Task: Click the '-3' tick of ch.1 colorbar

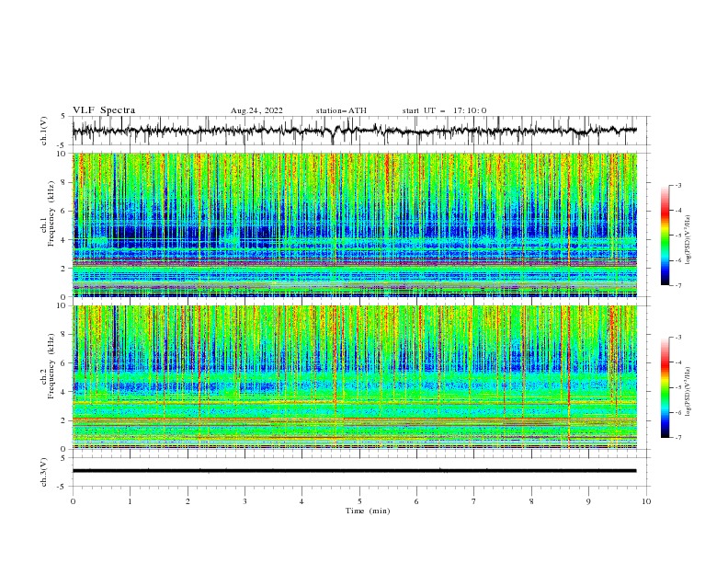Action: tap(677, 185)
